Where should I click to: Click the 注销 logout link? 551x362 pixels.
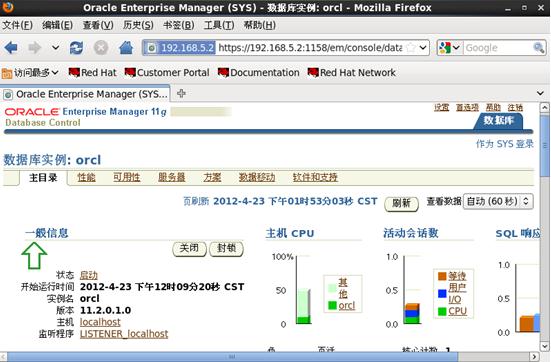[x=515, y=107]
